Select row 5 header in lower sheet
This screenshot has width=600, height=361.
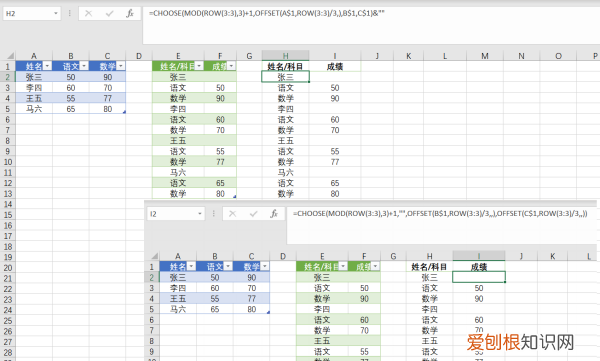coord(152,309)
